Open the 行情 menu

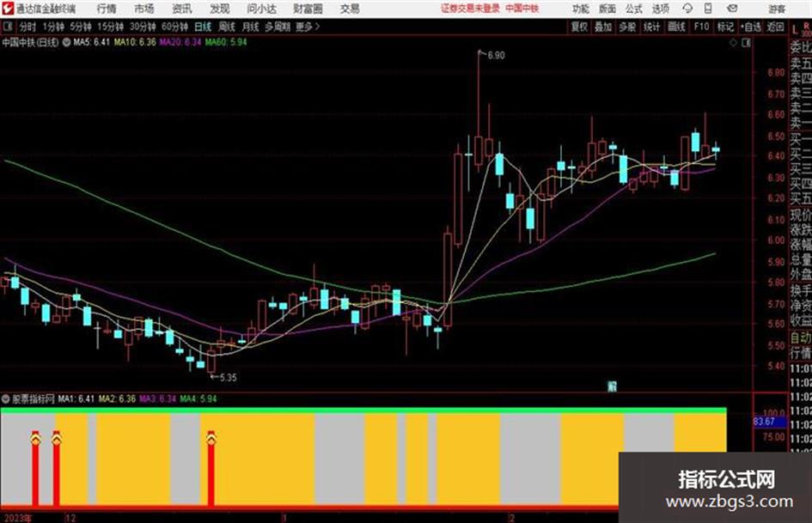[x=107, y=9]
